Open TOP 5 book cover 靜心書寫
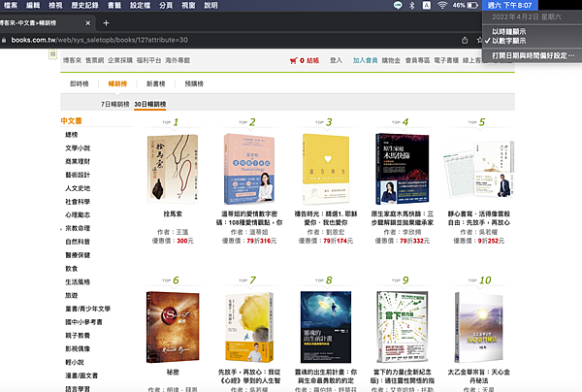The width and height of the screenshot is (582, 392). coord(479,169)
